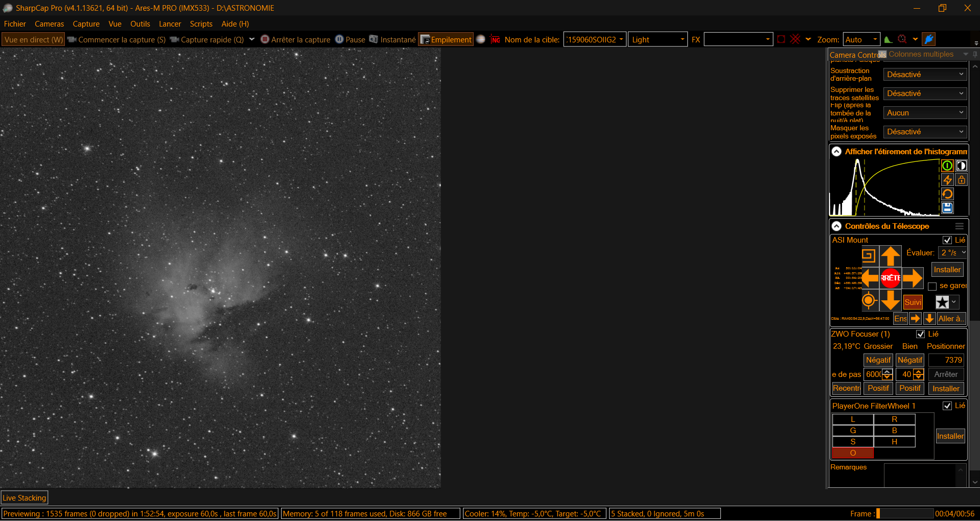Viewport: 980px width, 521px height.
Task: Click the red reticule crosshair icon
Action: [x=795, y=39]
